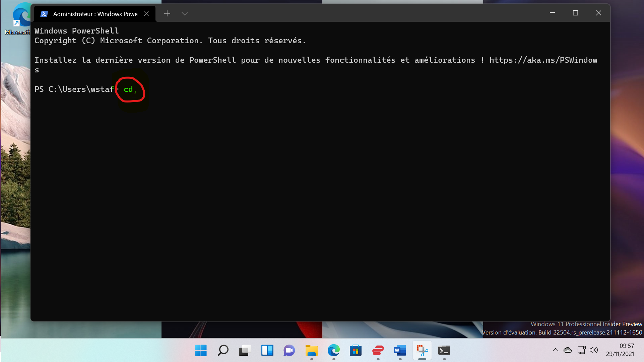Viewport: 644px width, 362px height.
Task: Switch to Word in taskbar
Action: click(400, 351)
